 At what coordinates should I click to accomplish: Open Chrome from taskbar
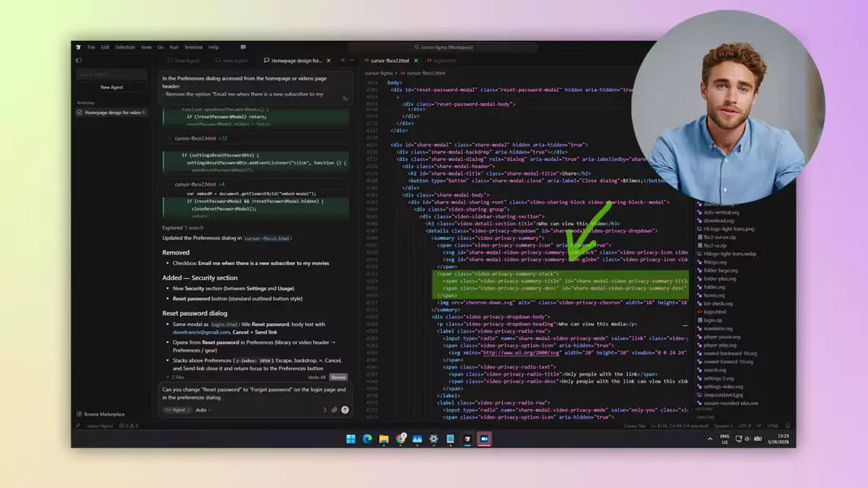(400, 438)
